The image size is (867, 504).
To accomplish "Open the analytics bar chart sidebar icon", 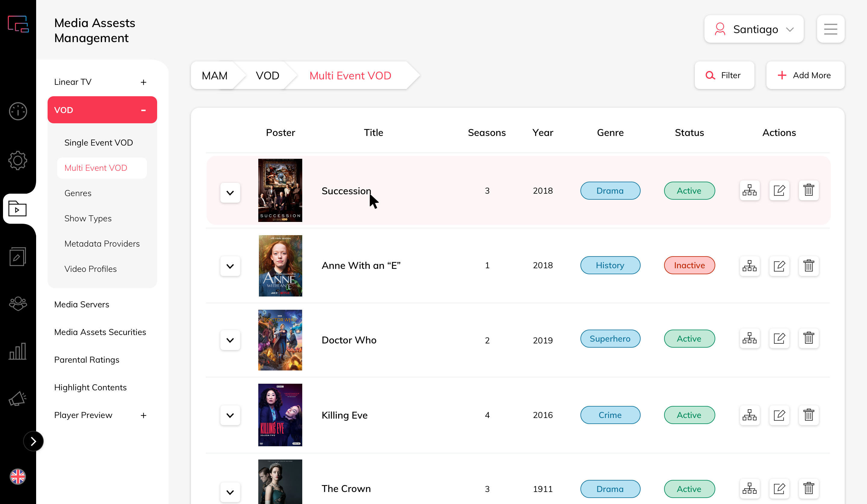I will (18, 351).
